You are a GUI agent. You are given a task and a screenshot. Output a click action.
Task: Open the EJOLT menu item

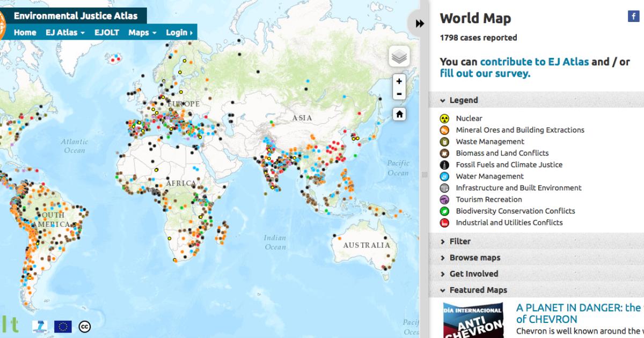click(x=107, y=33)
